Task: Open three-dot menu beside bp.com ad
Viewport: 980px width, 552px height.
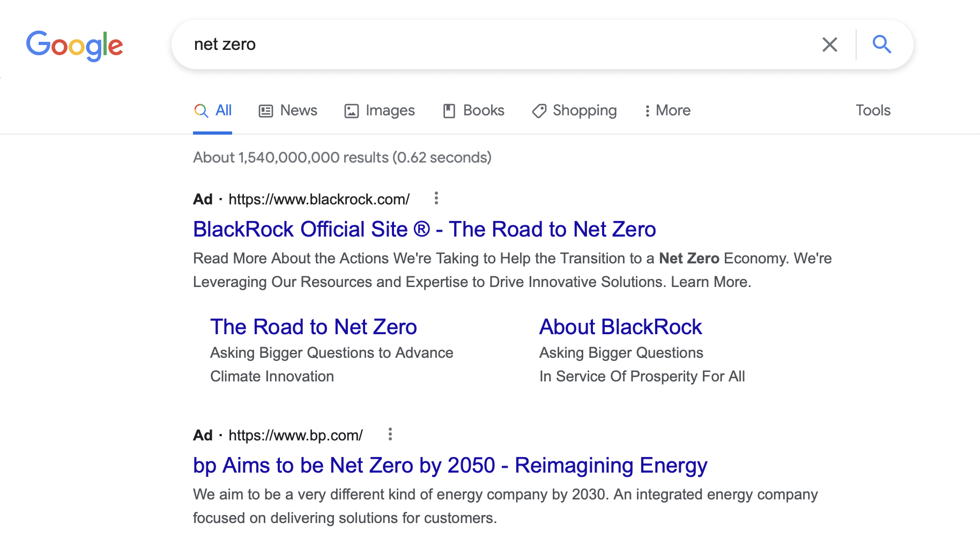Action: point(390,435)
